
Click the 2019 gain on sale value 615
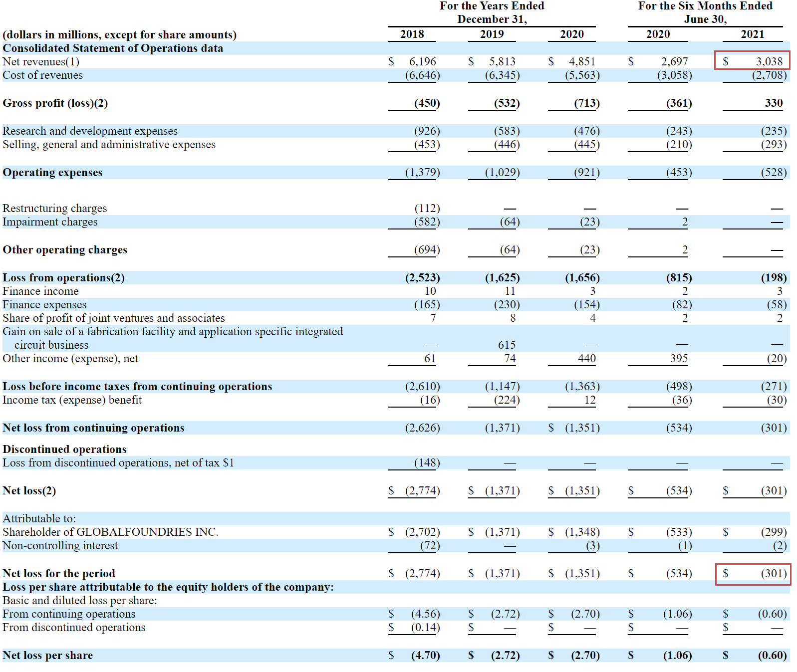click(x=507, y=345)
